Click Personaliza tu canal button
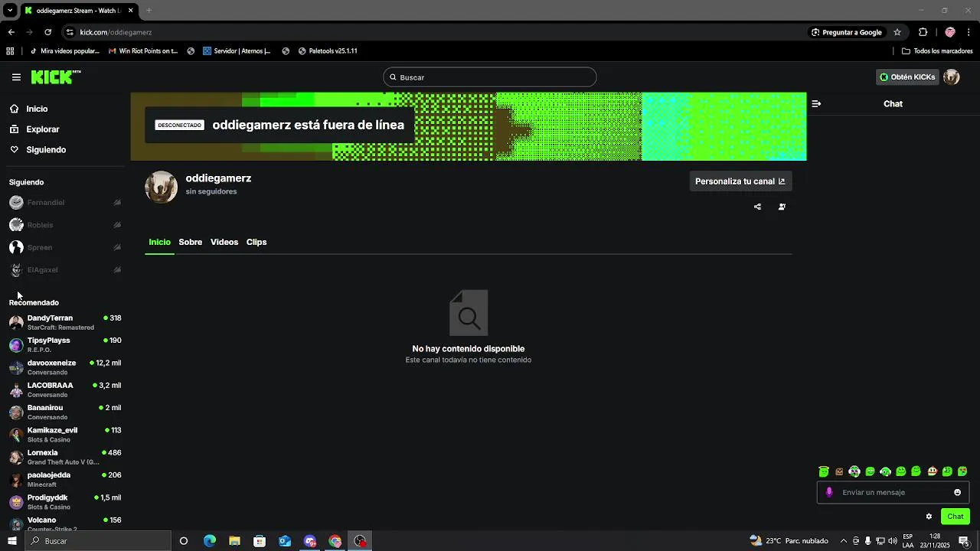980x551 pixels. [740, 181]
